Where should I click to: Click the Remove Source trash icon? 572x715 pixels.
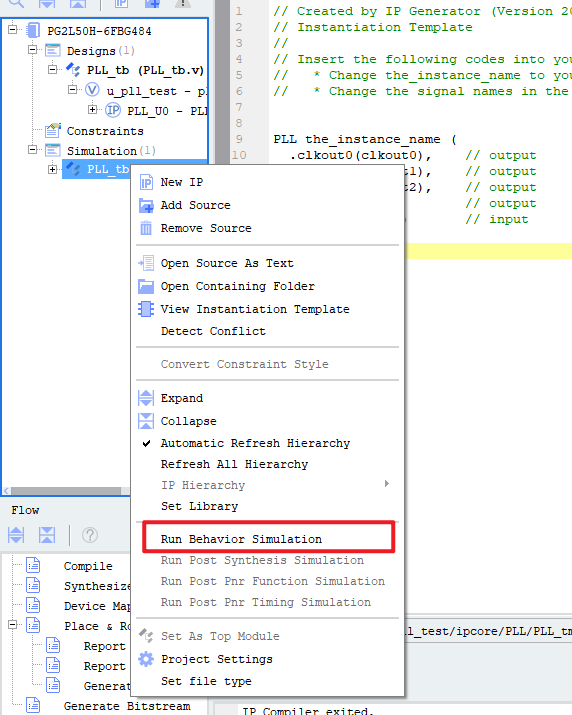point(146,228)
